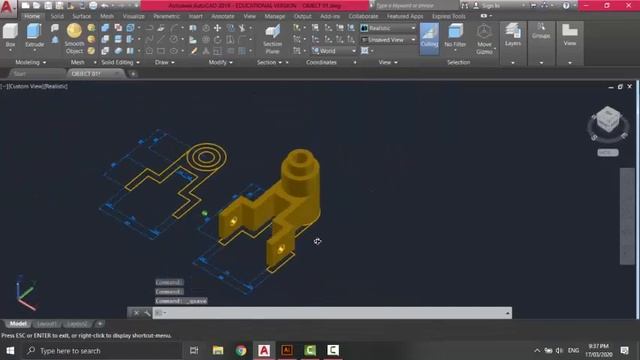Switch to the Visualize ribbon tab
Image resolution: width=640 pixels, height=360 pixels.
(133, 16)
